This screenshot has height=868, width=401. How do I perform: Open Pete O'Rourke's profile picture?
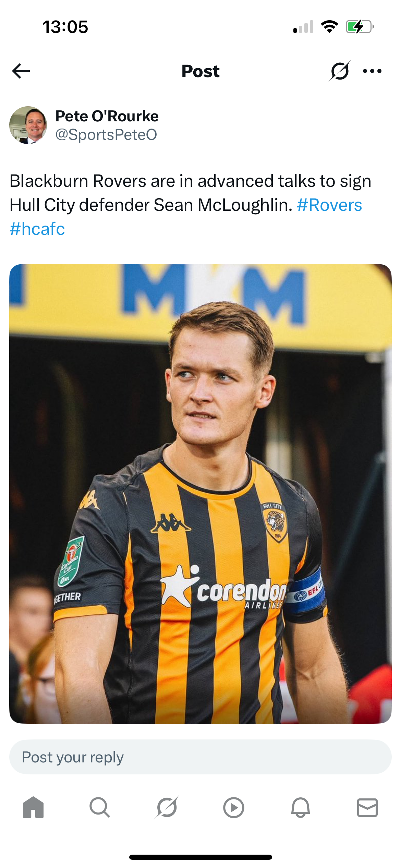click(28, 125)
